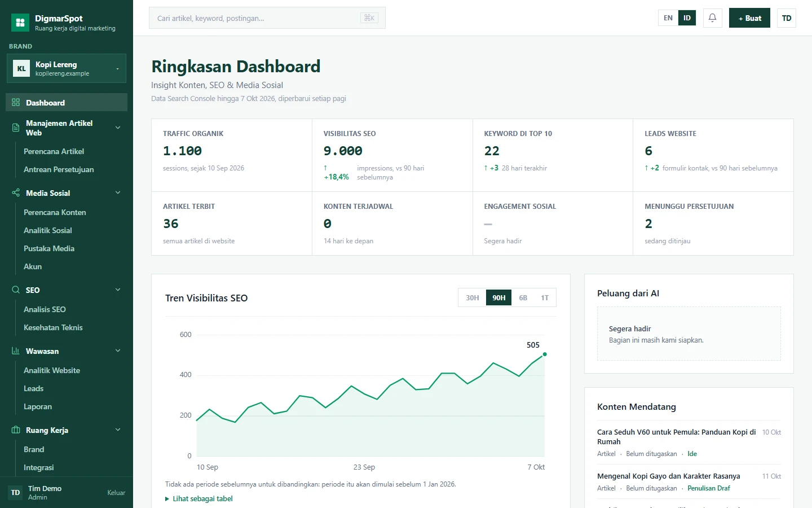
Task: Click the Media Sosial share icon
Action: [16, 193]
